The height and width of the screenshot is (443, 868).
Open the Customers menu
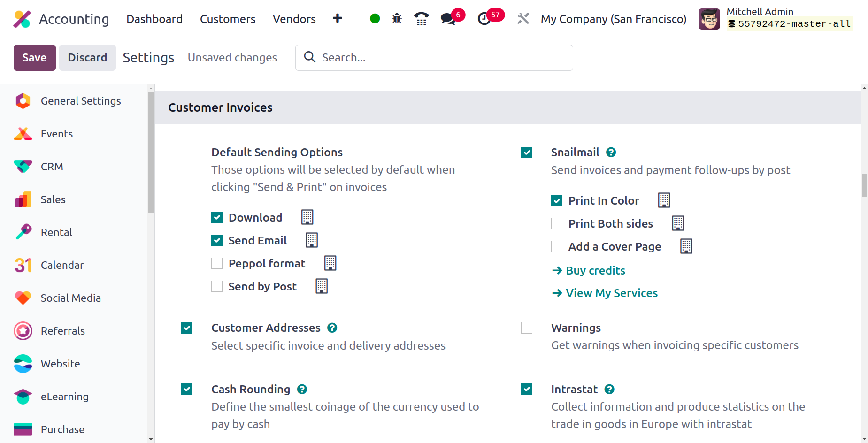(228, 19)
